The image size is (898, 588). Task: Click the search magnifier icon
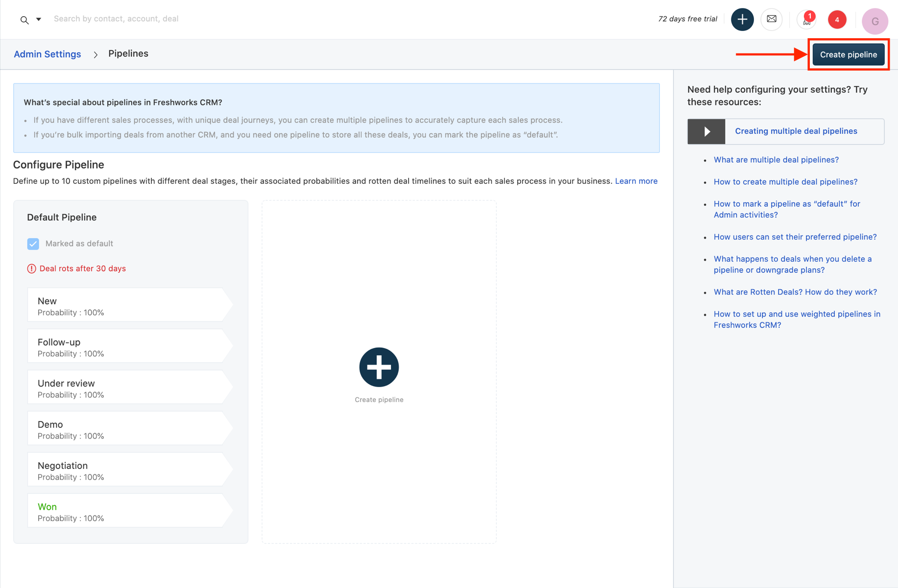(x=24, y=20)
